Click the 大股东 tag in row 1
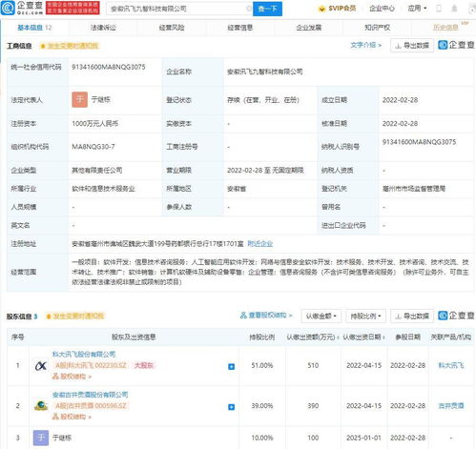476x449 pixels. pos(144,365)
